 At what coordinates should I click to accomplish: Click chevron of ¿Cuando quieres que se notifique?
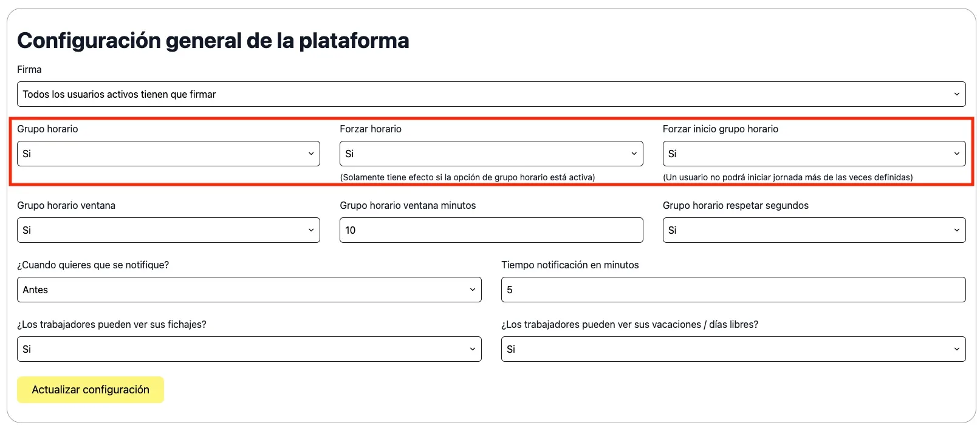(472, 290)
